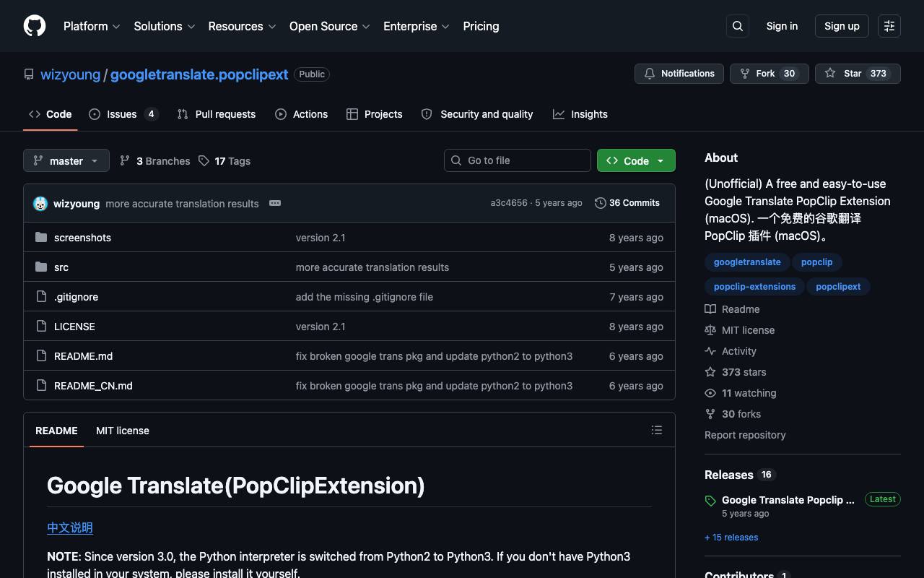
Task: Click the src folder icon
Action: [x=41, y=267]
